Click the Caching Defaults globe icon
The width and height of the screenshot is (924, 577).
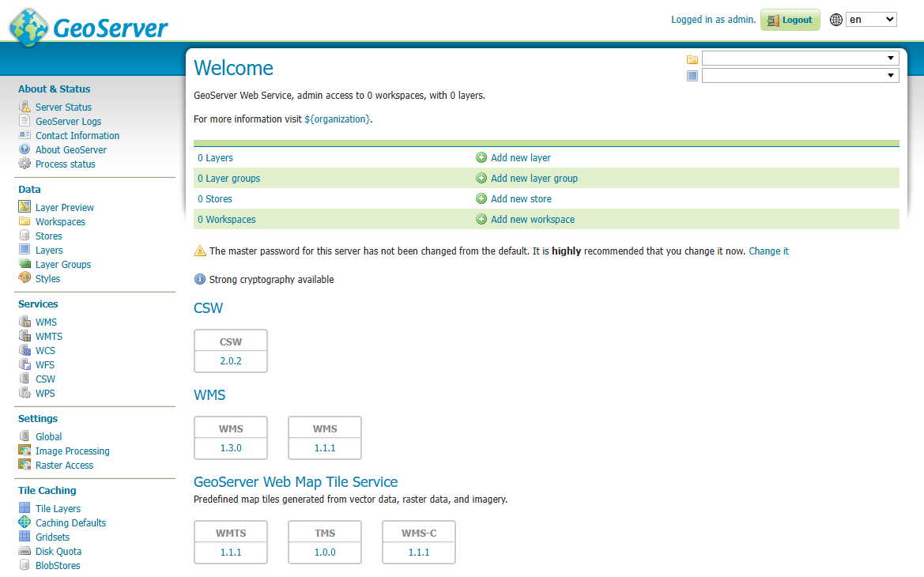point(25,522)
